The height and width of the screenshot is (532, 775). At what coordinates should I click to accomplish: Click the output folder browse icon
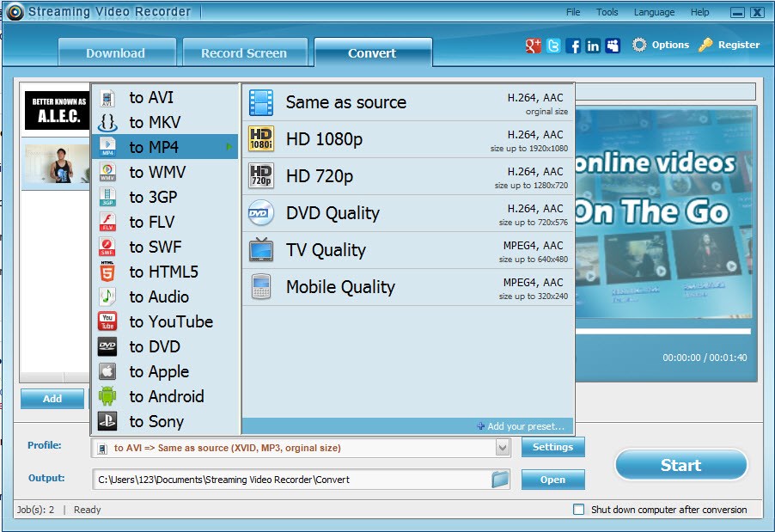click(500, 479)
